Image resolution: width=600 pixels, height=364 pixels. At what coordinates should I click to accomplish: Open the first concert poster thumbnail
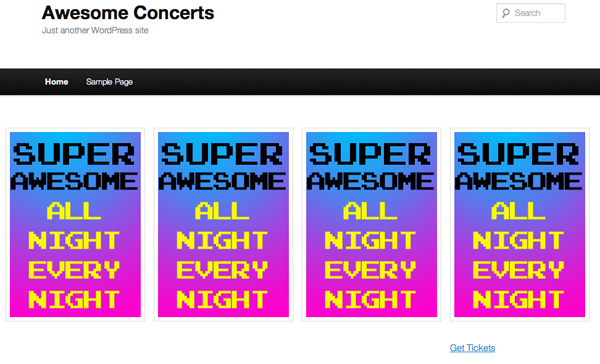pos(75,225)
